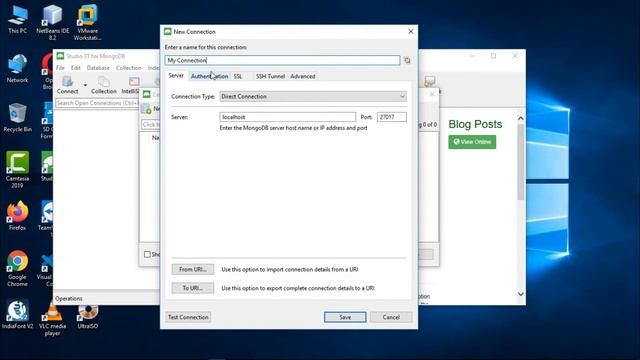Click the connection name input field

[282, 60]
